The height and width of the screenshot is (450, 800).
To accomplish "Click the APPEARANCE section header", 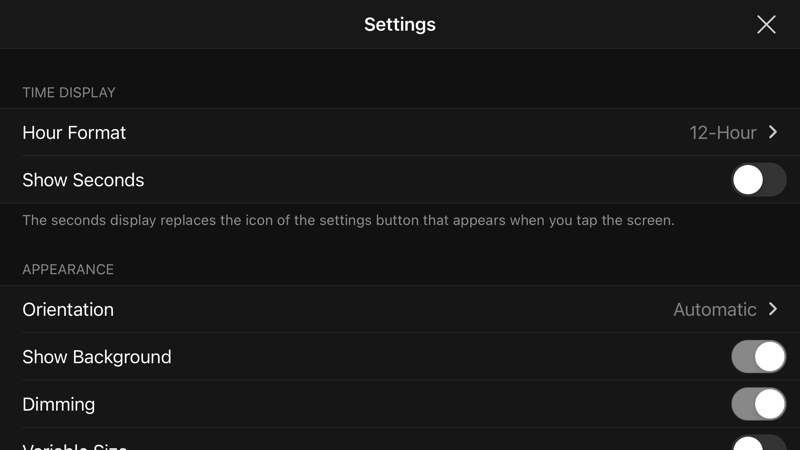I will (x=68, y=269).
